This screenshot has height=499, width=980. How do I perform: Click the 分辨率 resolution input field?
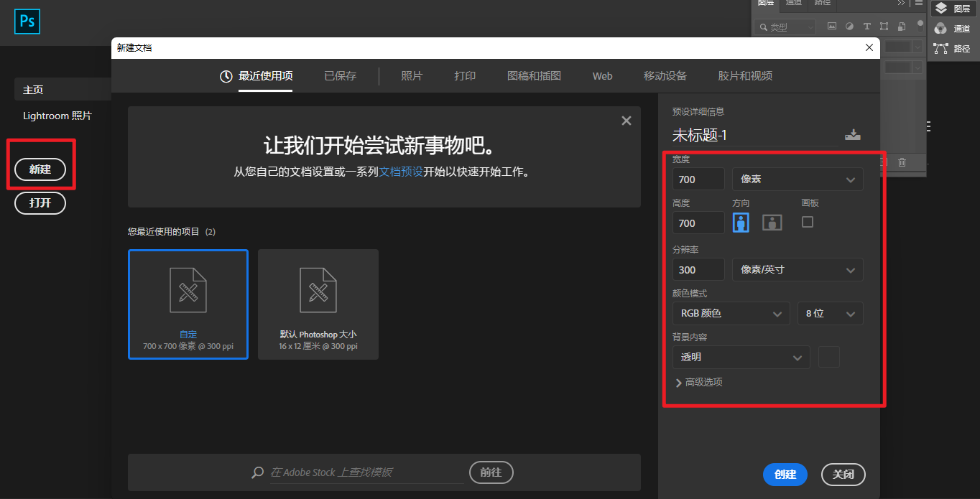pyautogui.click(x=698, y=270)
